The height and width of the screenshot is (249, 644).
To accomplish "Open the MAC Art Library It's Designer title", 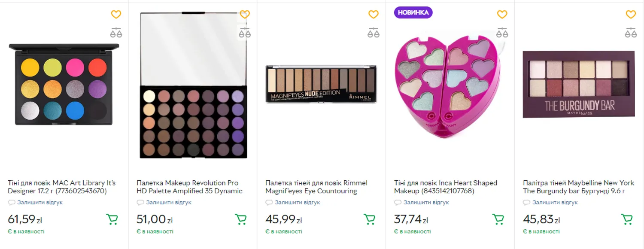I will [x=61, y=187].
